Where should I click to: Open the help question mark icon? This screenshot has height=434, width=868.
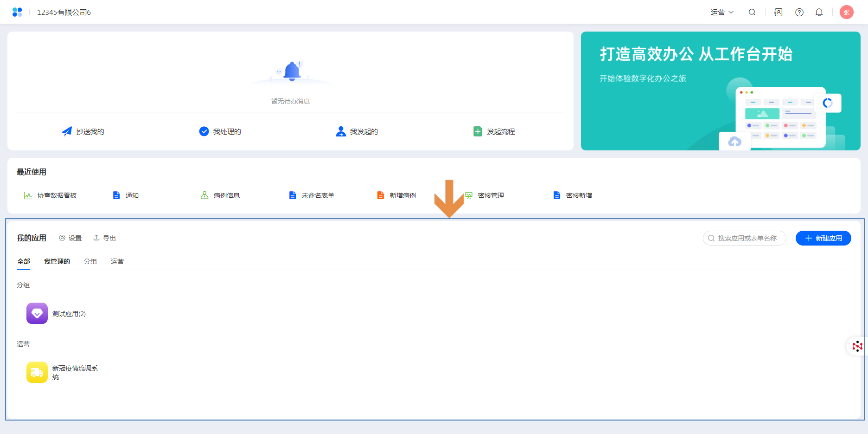[x=799, y=13]
